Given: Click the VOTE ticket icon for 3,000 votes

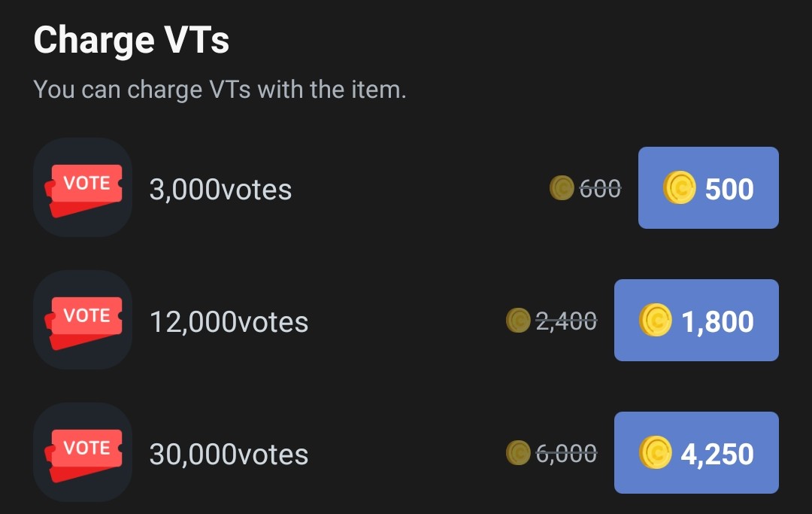Looking at the screenshot, I should pos(83,187).
